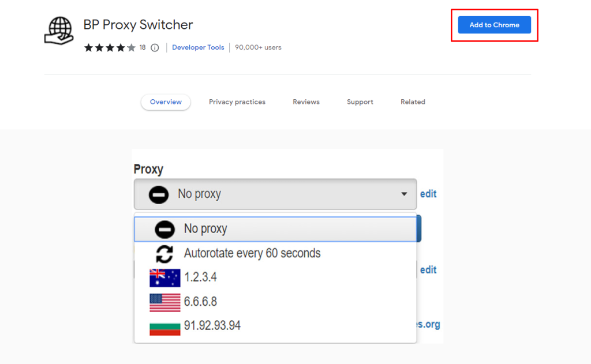This screenshot has width=591, height=364.
Task: Open the Proxy dropdown arrow
Action: click(404, 194)
